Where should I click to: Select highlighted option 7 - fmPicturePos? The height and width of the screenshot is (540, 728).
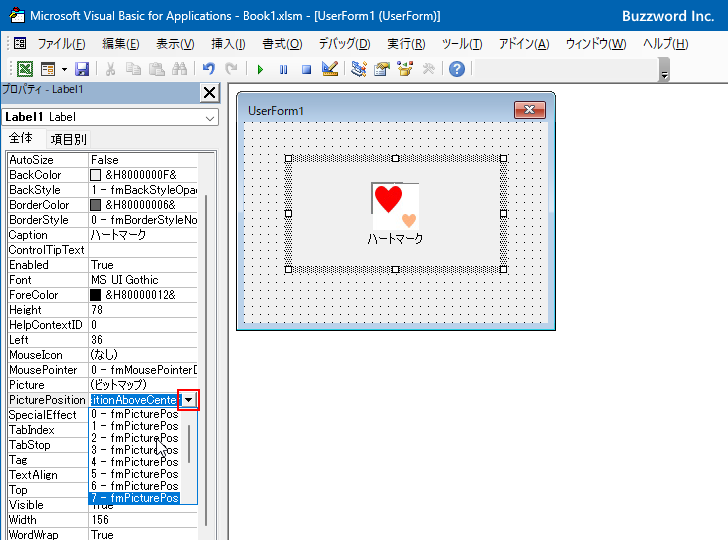coord(135,498)
